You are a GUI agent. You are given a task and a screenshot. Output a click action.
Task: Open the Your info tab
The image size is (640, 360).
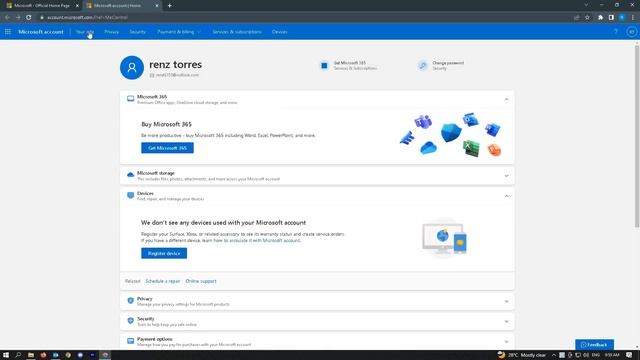pyautogui.click(x=85, y=32)
